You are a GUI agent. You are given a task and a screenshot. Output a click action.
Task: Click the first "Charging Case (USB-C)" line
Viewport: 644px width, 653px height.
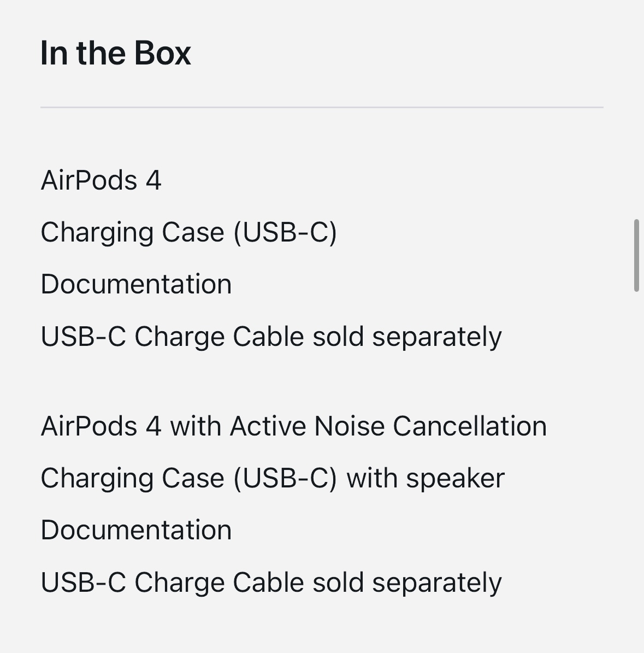coord(188,232)
